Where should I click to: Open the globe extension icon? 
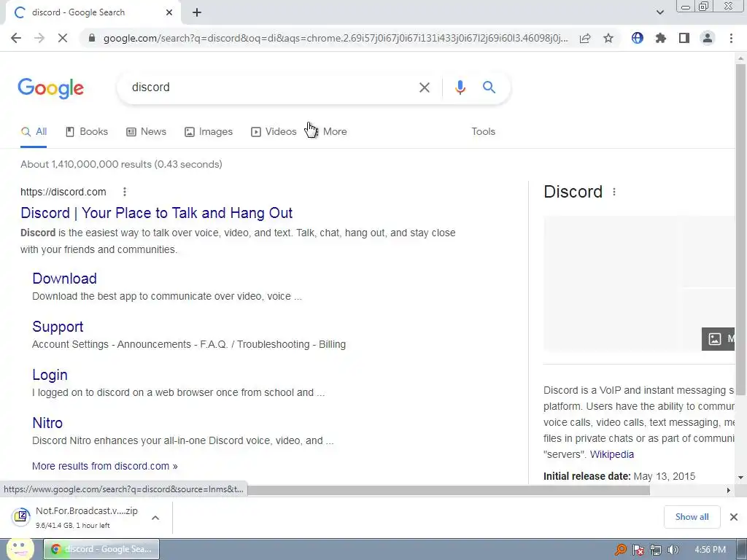(638, 38)
